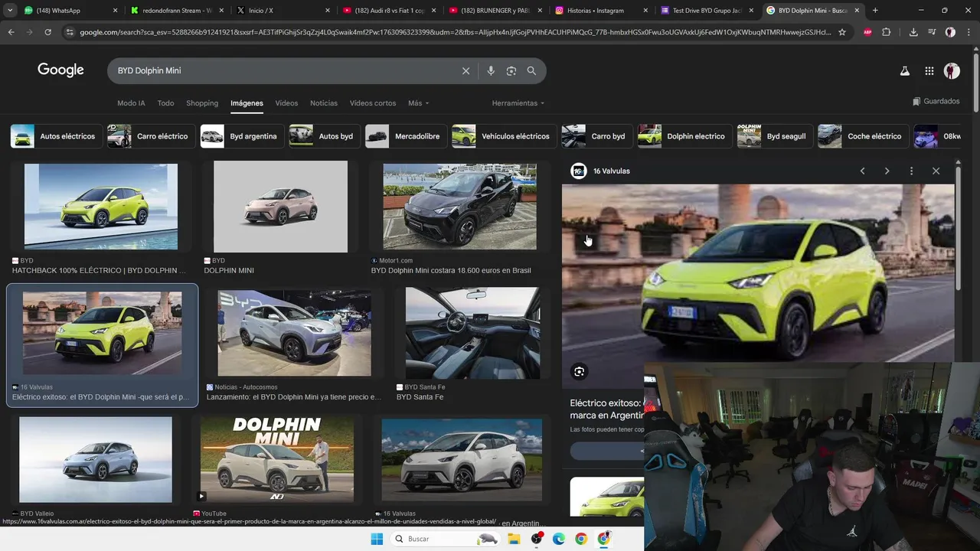Screen dimensions: 980x551
Task: Reload the page in browser toolbar
Action: [47, 32]
